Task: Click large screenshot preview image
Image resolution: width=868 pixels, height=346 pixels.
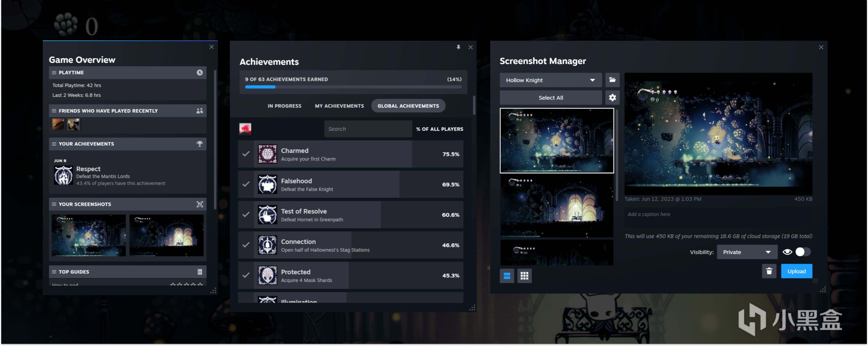Action: click(x=718, y=134)
